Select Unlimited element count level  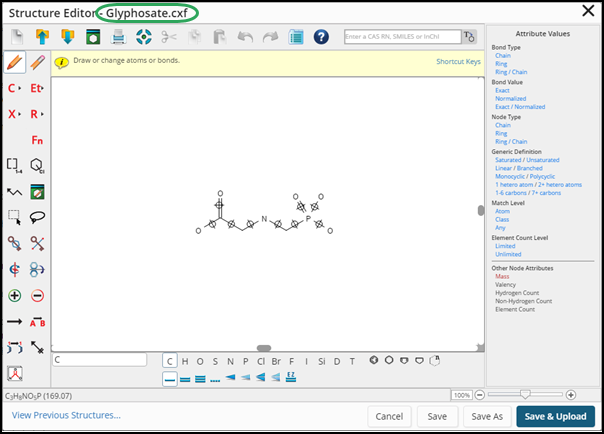[x=508, y=254]
